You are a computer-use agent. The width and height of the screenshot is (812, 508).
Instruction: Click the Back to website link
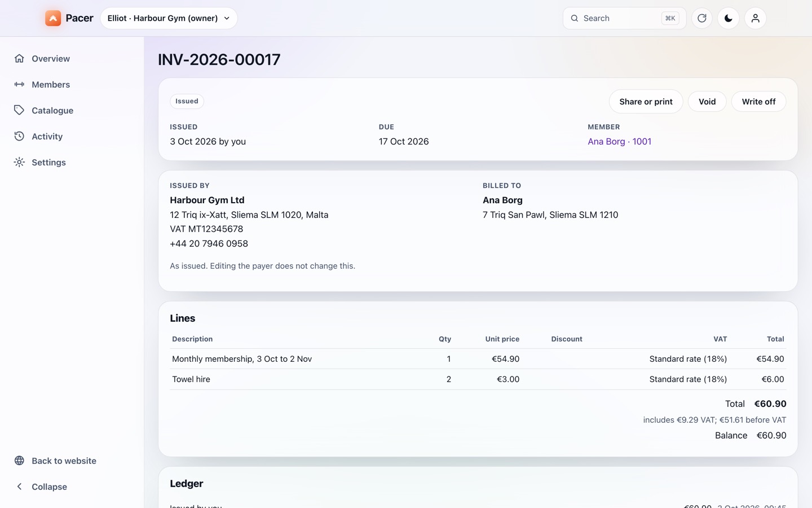[72, 461]
